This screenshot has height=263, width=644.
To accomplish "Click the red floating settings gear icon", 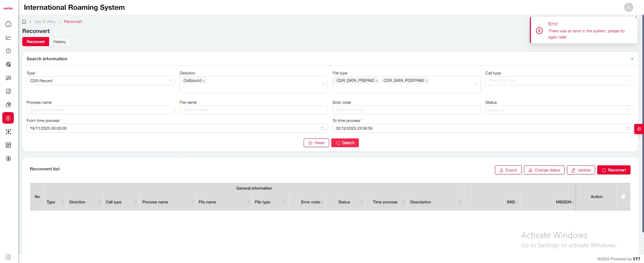I will 639,129.
